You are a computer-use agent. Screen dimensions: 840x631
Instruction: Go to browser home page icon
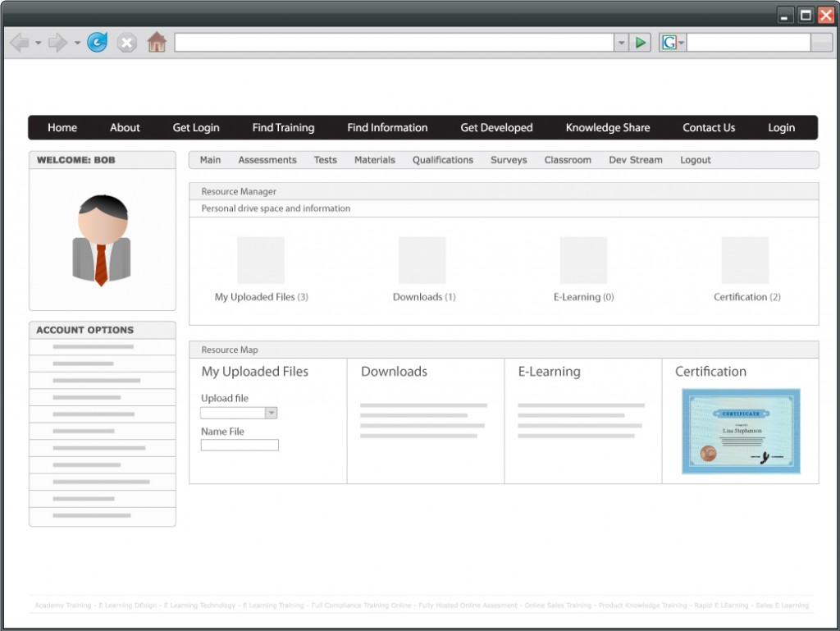click(x=157, y=42)
